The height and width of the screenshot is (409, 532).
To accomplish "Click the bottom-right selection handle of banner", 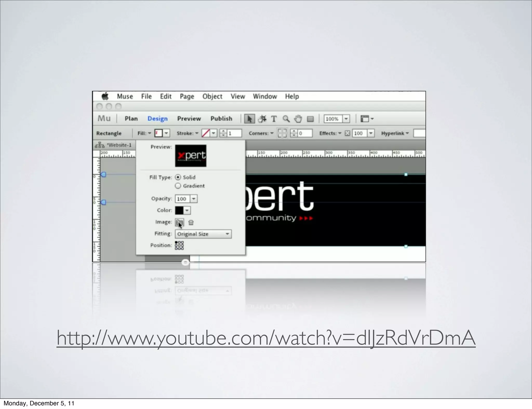I will pyautogui.click(x=406, y=247).
